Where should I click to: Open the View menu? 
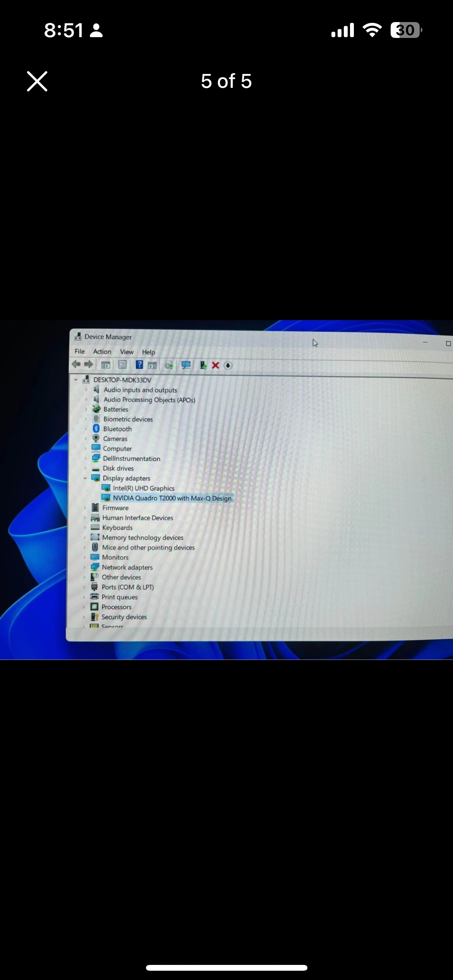127,352
